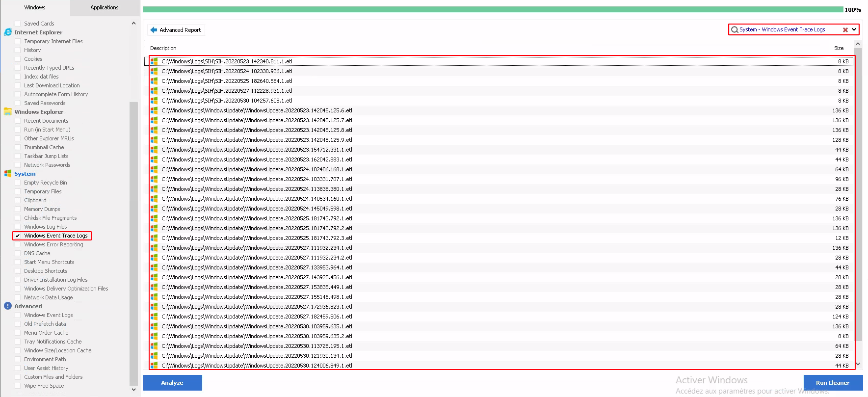Click the sidebar scroll down arrow
This screenshot has width=868, height=397.
click(x=133, y=390)
